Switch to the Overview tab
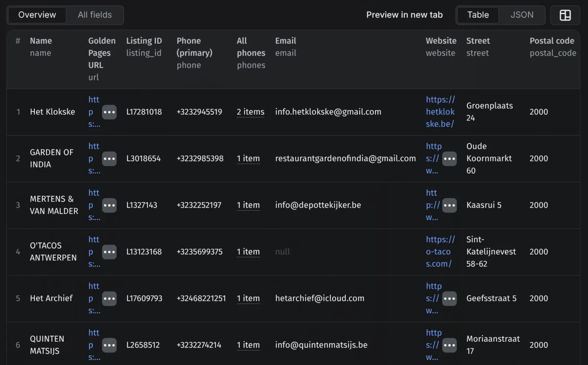Image resolution: width=588 pixels, height=365 pixels. click(x=37, y=15)
